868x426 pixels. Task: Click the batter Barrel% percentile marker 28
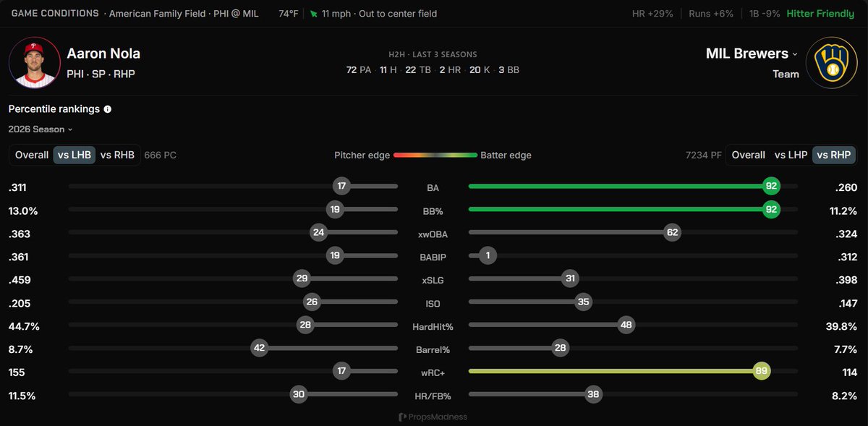[560, 348]
